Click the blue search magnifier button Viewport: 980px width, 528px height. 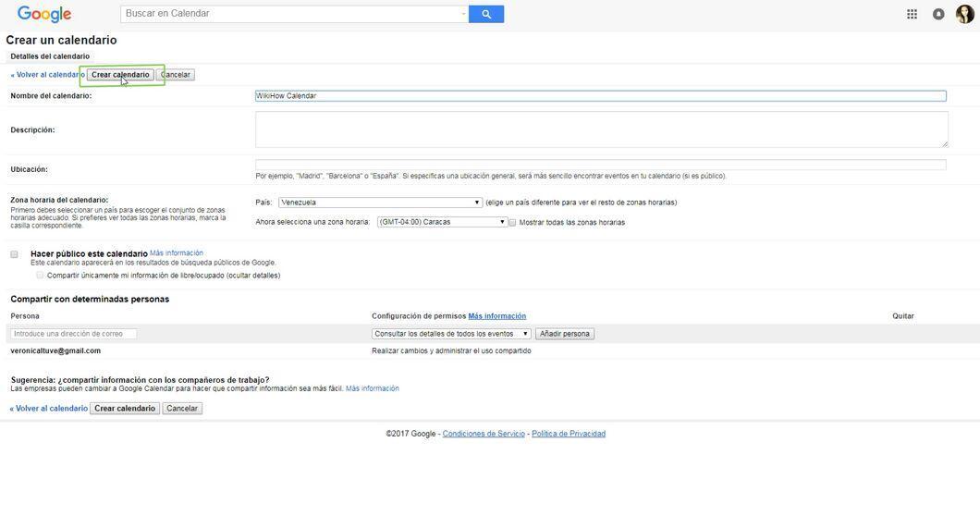pos(486,14)
